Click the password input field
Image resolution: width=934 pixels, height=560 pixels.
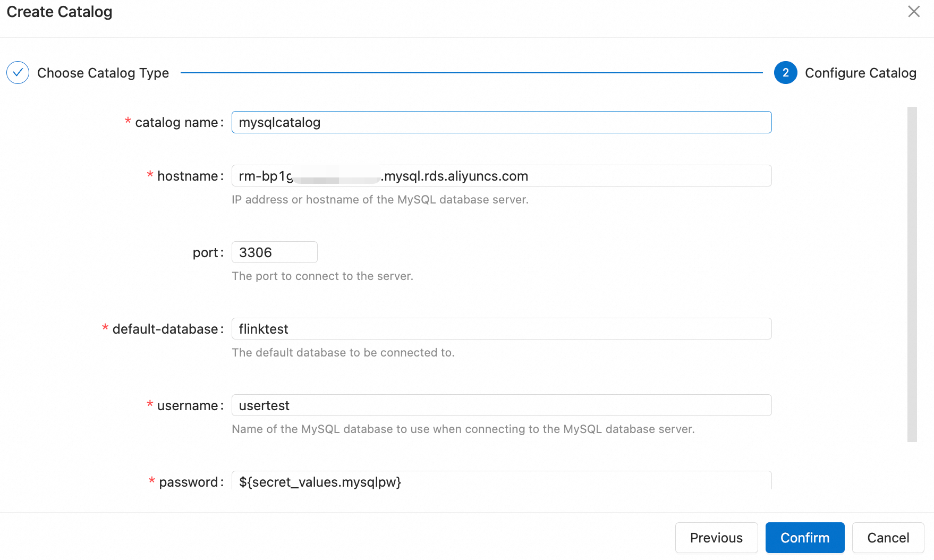pyautogui.click(x=501, y=481)
